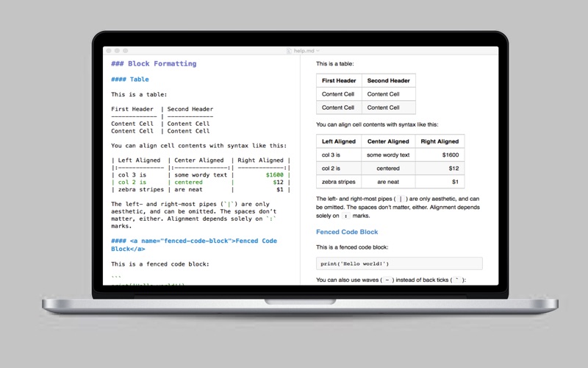Place cursor on '| zebra stripes | are neat' editor line
Screen dimensions: 588x368
pos(201,190)
